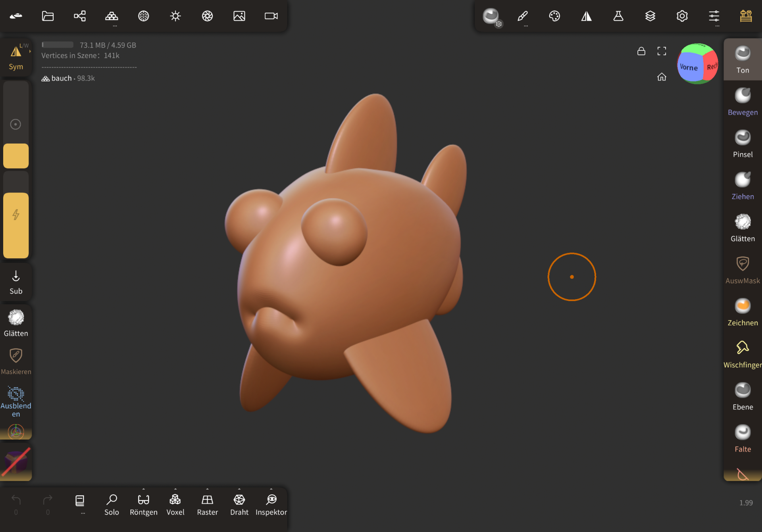The height and width of the screenshot is (532, 762).
Task: Open the camera settings icon
Action: tap(271, 16)
